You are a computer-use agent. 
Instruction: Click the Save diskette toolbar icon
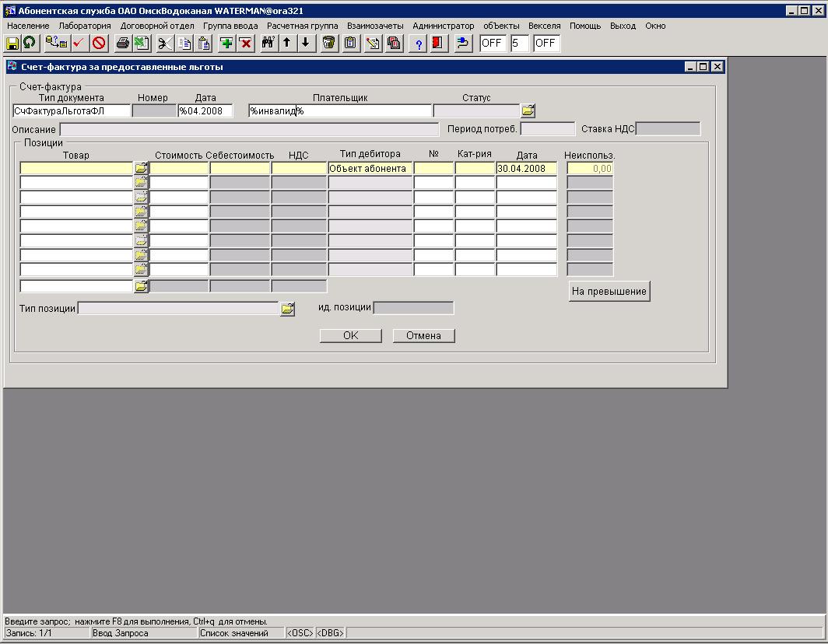[x=12, y=44]
